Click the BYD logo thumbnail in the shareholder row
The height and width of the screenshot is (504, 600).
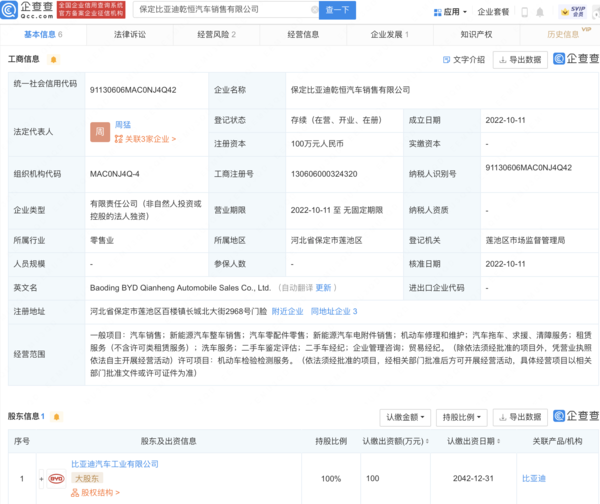[57, 478]
